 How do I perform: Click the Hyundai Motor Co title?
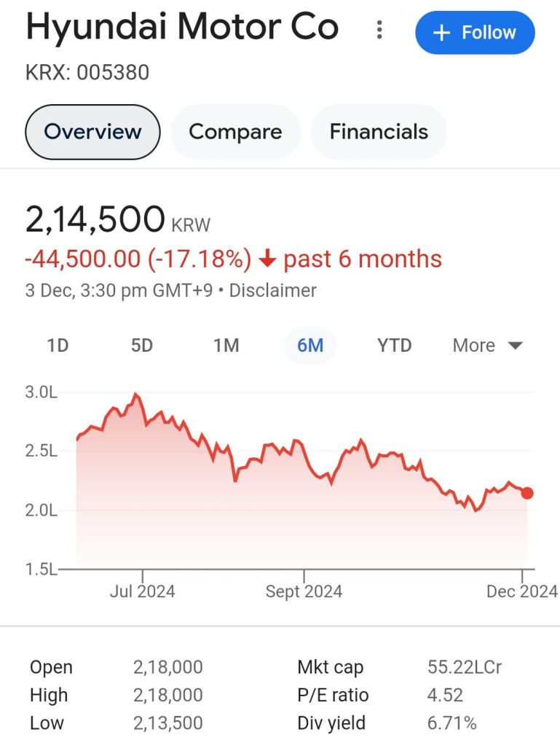(182, 28)
